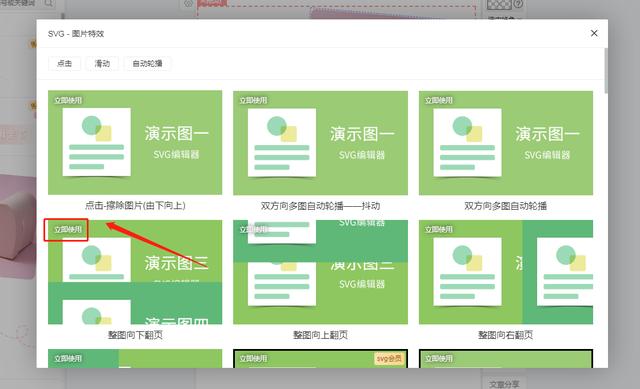This screenshot has width=640, height=389.
Task: Open the 整图向下翻页 preview thumbnail
Action: coord(135,272)
